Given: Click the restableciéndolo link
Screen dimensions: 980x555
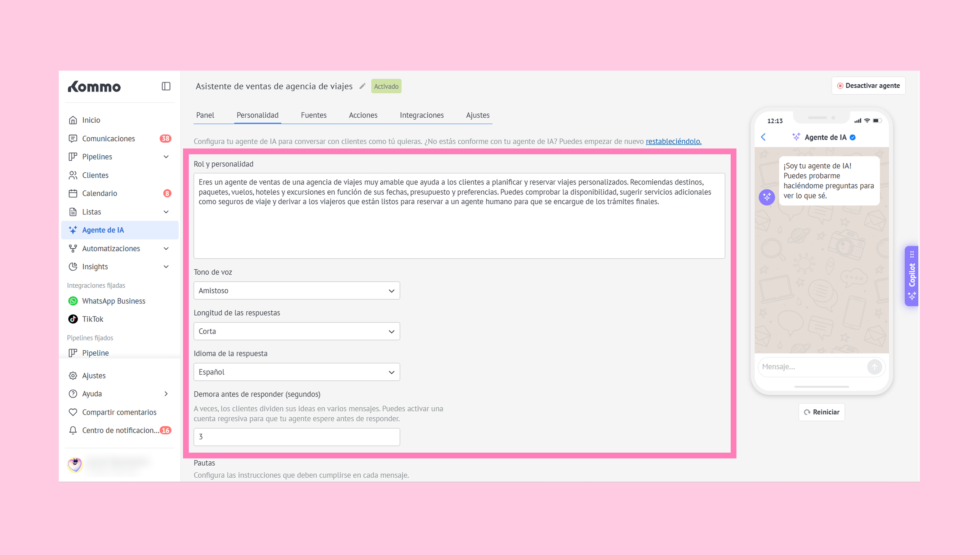Looking at the screenshot, I should 673,141.
